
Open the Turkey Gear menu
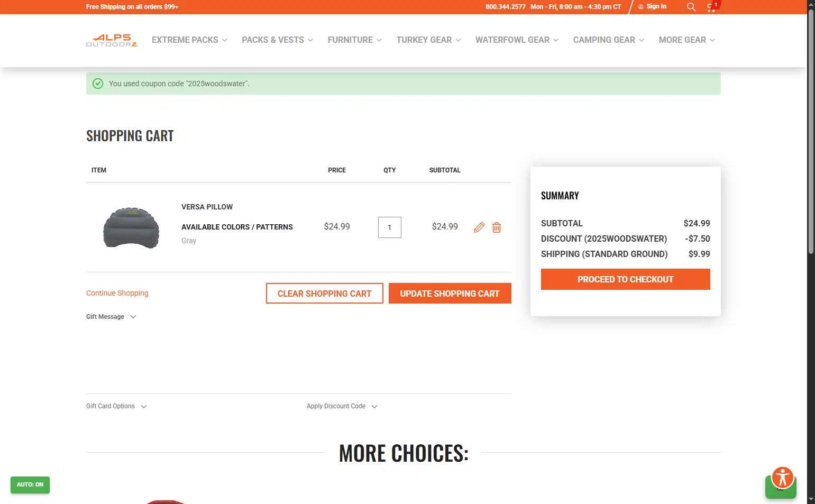428,40
